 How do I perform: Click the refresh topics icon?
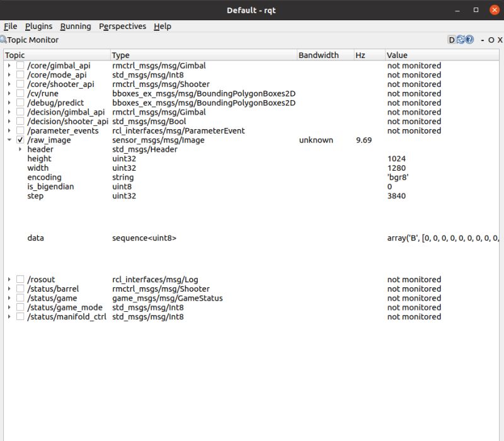coord(460,40)
